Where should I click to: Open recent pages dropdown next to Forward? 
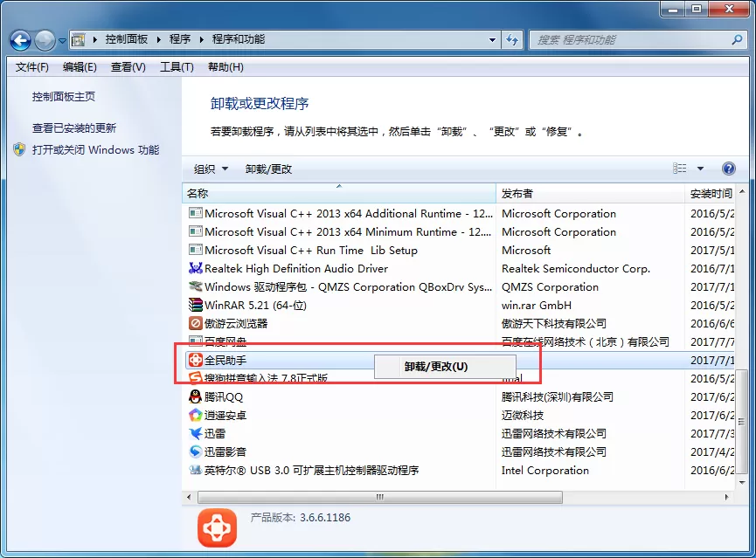point(62,41)
